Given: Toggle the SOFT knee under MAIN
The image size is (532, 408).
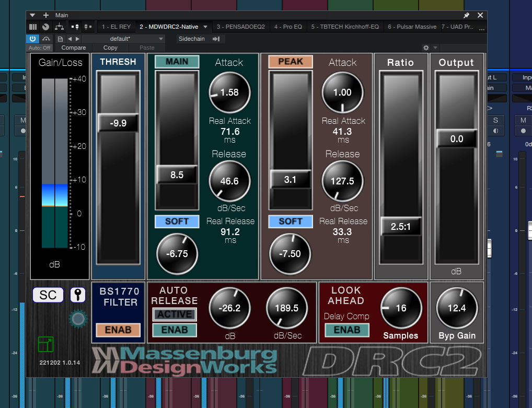Looking at the screenshot, I should [177, 222].
